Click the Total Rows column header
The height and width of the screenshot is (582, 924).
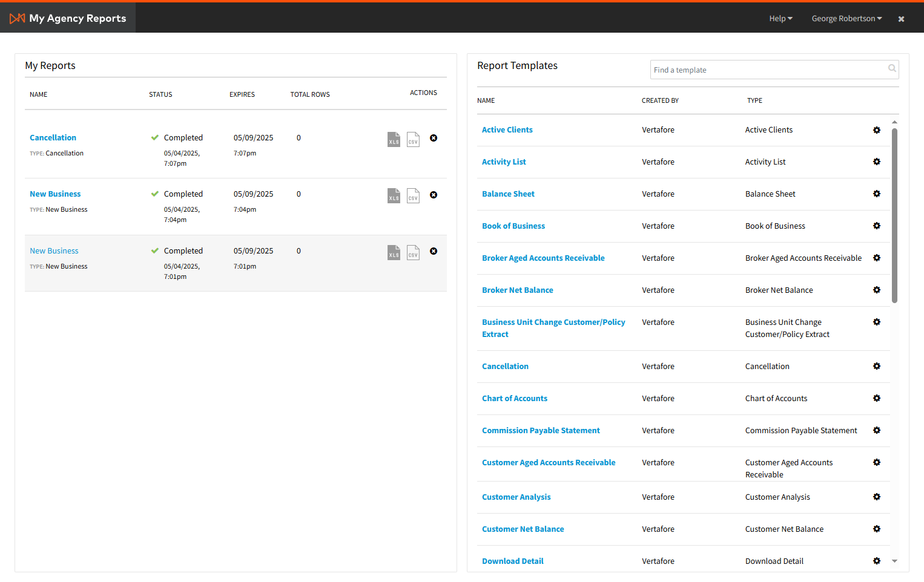[310, 94]
